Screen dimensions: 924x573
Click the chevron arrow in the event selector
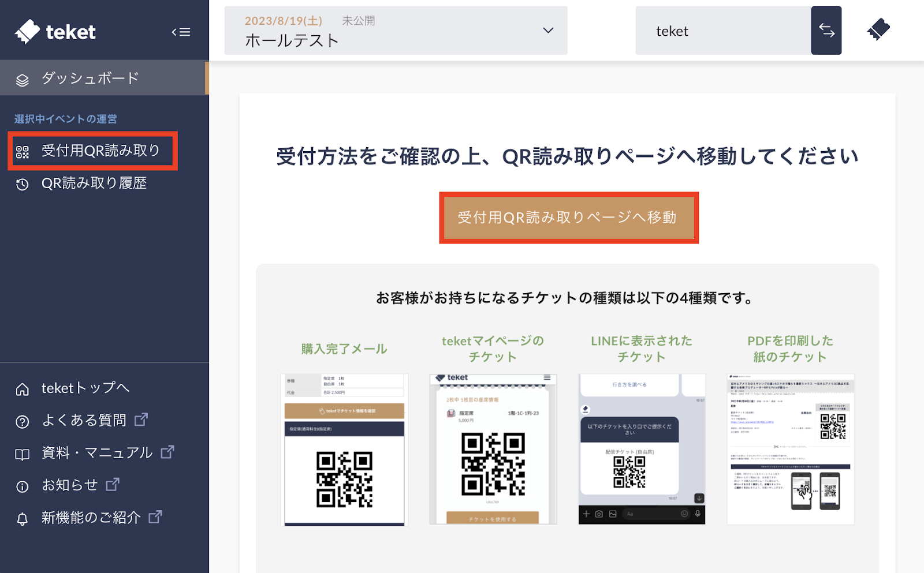pos(548,31)
